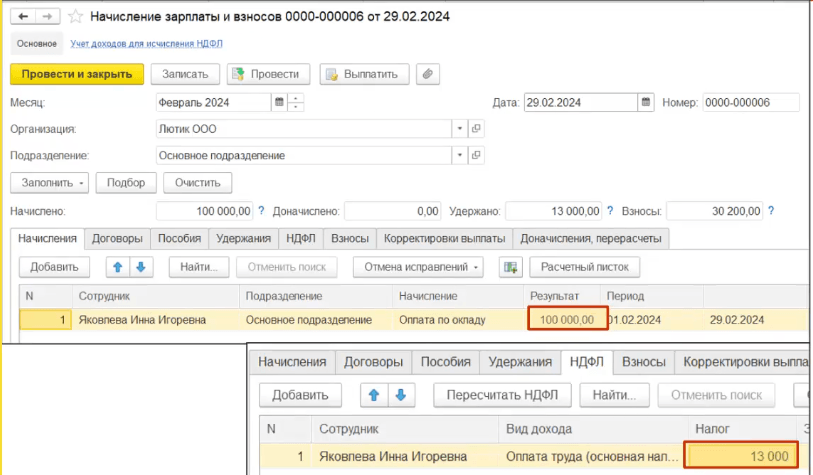Viewport: 813px width, 475px height.
Task: Open the Взносы tab
Action: (x=350, y=239)
